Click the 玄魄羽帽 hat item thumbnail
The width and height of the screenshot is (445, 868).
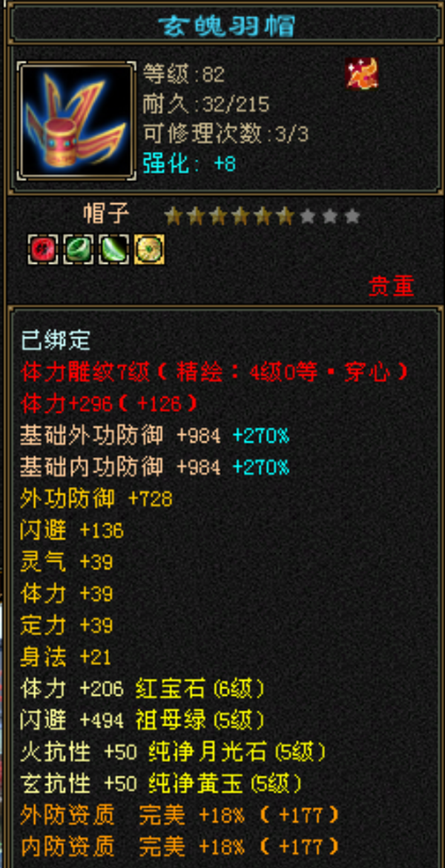pyautogui.click(x=76, y=122)
